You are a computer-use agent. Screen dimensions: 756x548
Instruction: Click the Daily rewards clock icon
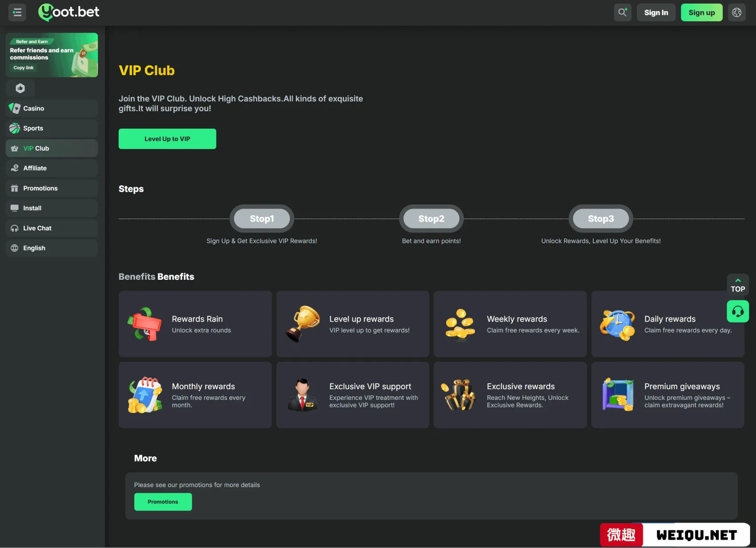[x=618, y=325]
